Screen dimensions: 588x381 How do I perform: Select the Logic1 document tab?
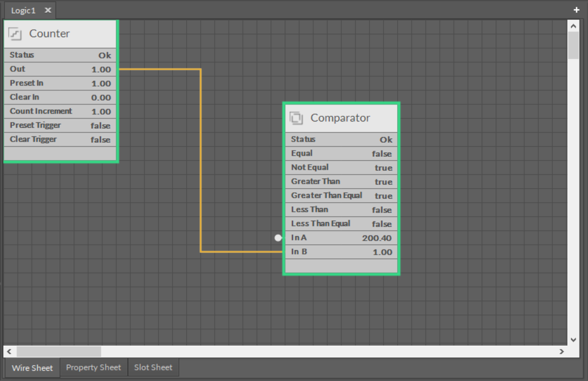pos(23,11)
